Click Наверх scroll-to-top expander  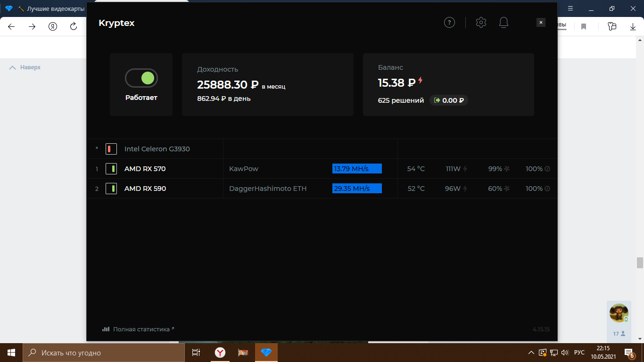pyautogui.click(x=25, y=67)
